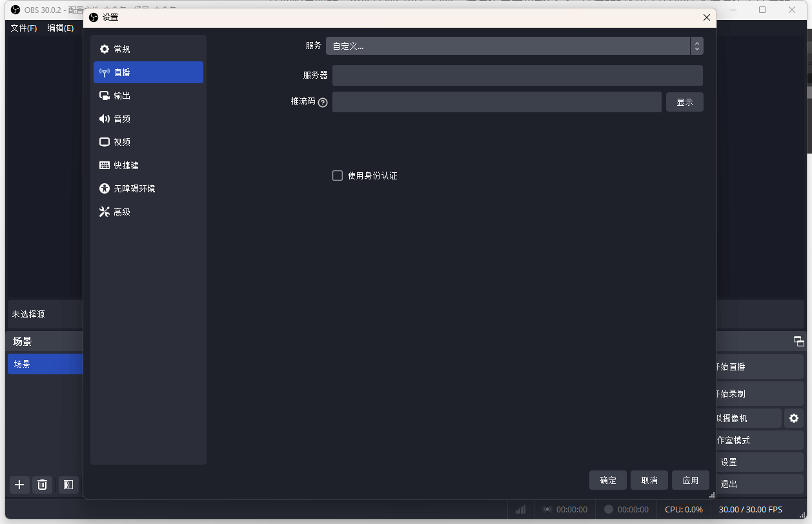Click the 推流码 stream key field
Screen dimensions: 812x524
coord(496,102)
